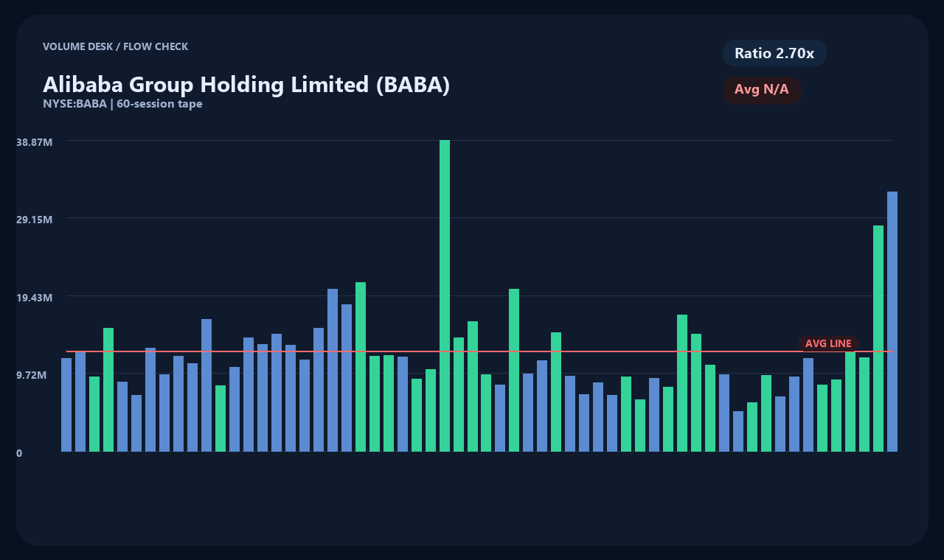Select the AVG LINE label
Viewport: 944px width, 560px height.
coord(828,343)
